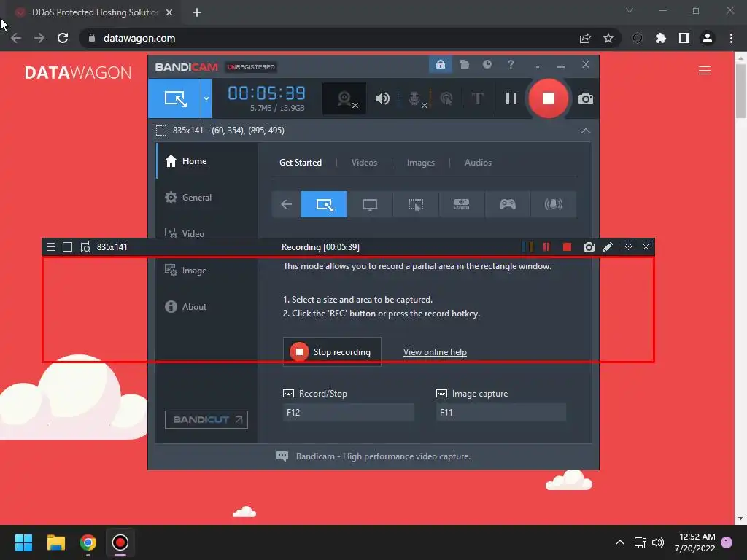747x560 pixels.
Task: Open View online help link
Action: pyautogui.click(x=435, y=352)
